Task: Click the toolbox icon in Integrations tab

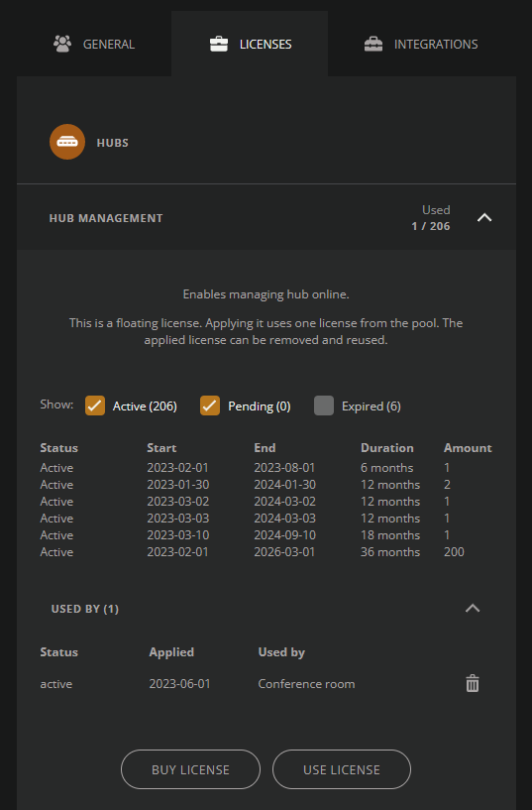Action: (373, 44)
